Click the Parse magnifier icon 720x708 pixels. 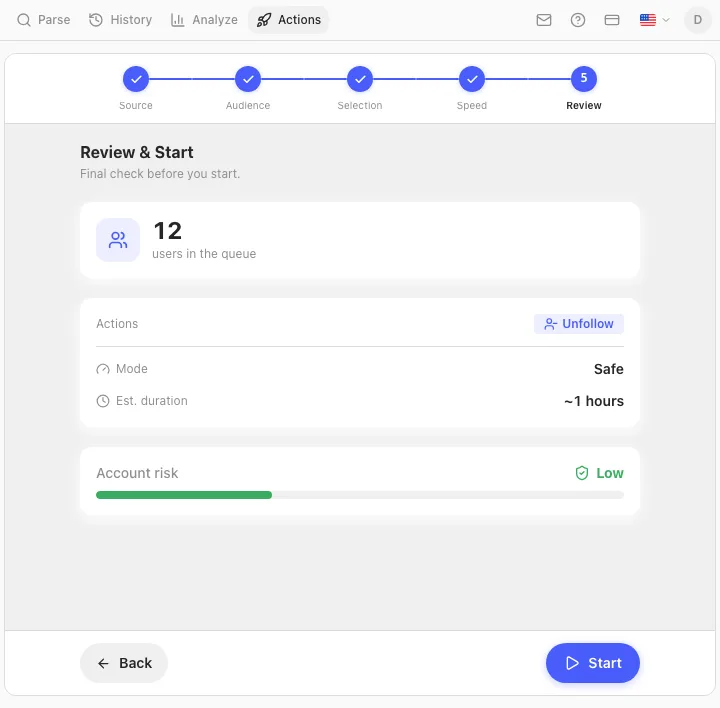(x=24, y=20)
